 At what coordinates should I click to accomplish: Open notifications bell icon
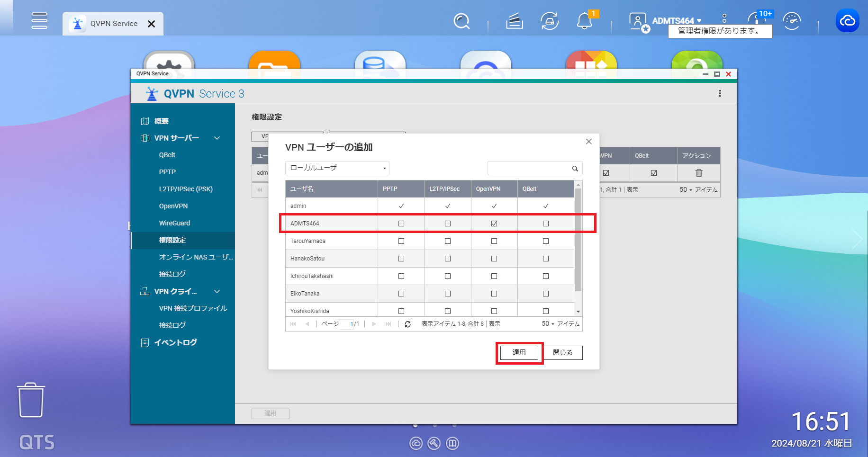click(585, 21)
